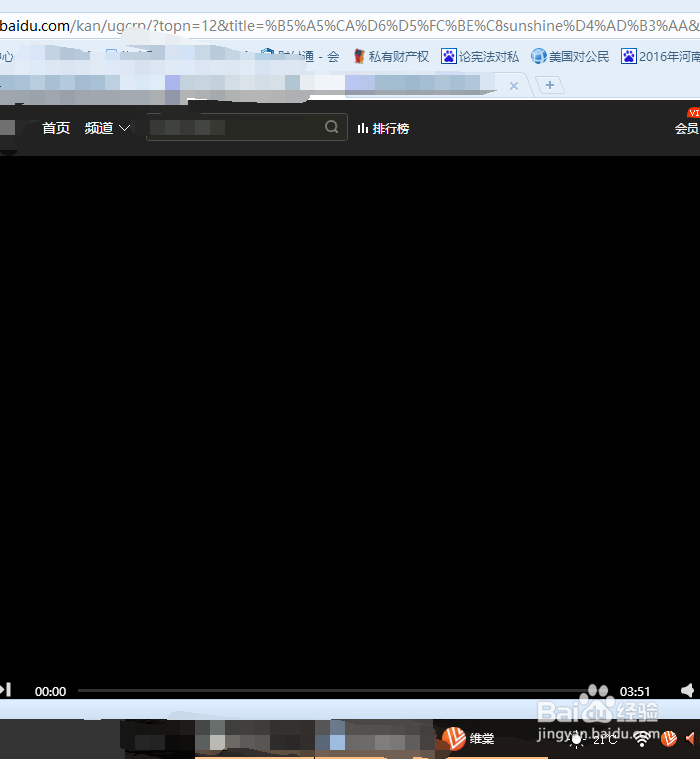Click the orange 维棠 system tray icon

pyautogui.click(x=669, y=739)
